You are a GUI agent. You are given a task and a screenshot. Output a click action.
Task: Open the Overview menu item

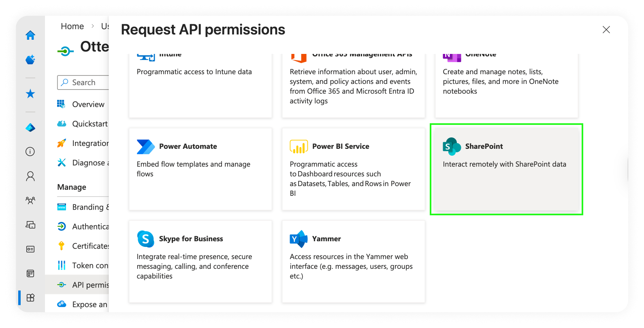(x=88, y=104)
